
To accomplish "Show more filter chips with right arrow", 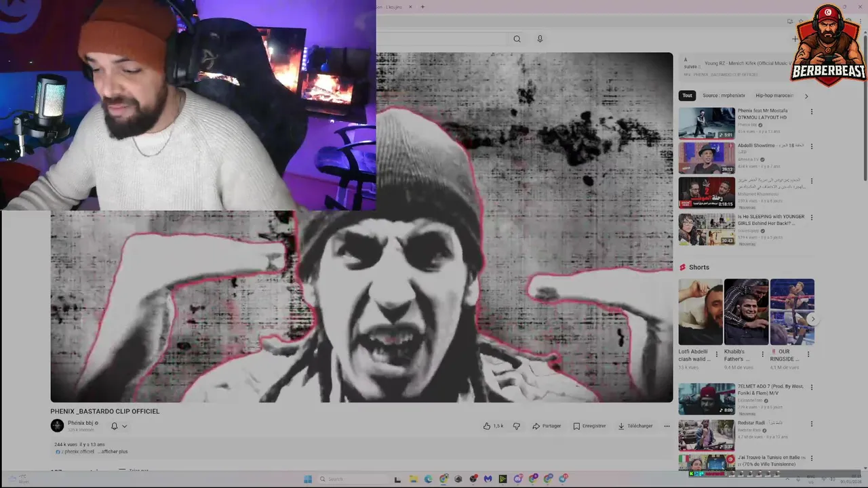I will (x=806, y=96).
